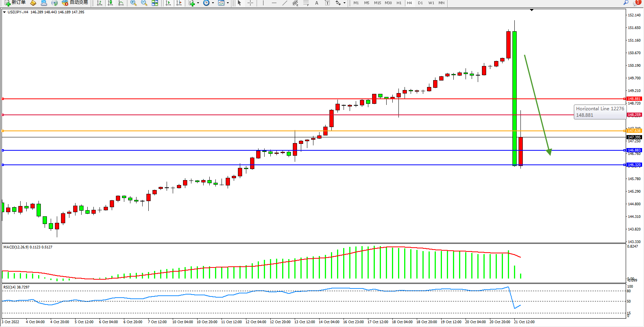Expand the templates dropdown arrow
The width and height of the screenshot is (644, 327).
tap(228, 3)
